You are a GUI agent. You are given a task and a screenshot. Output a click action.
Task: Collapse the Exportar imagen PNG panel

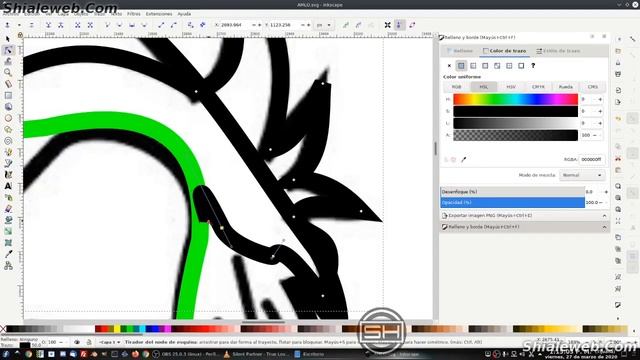(604, 216)
